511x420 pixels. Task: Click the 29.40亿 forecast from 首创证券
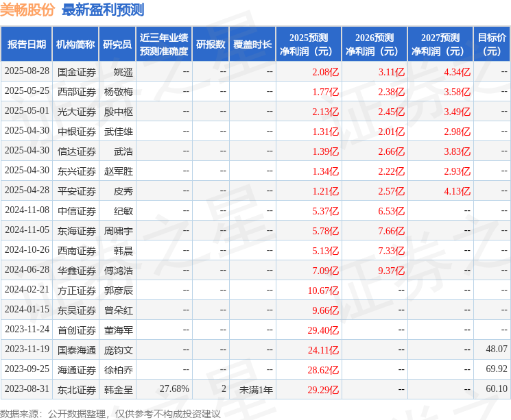pos(323,330)
